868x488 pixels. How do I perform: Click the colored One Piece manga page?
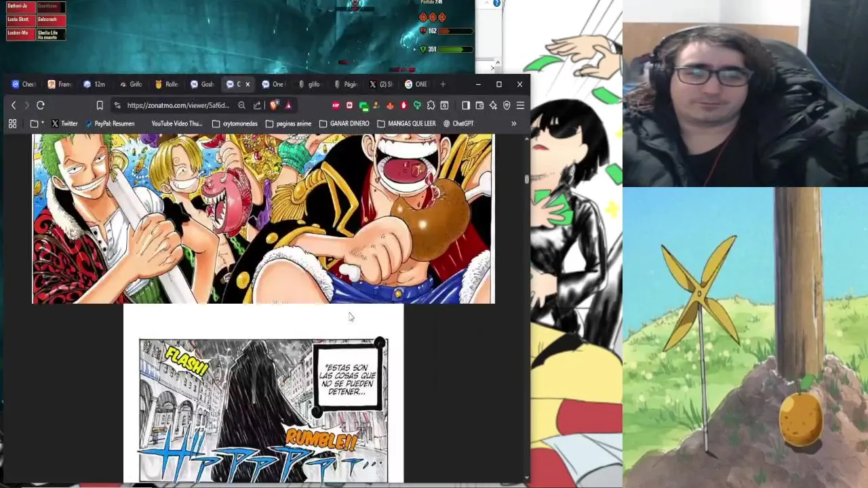[264, 218]
